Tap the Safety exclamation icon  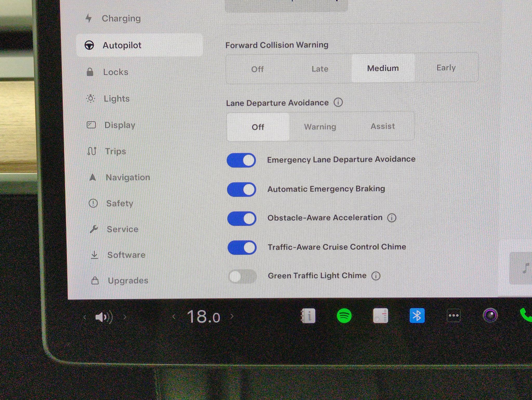[x=93, y=203]
